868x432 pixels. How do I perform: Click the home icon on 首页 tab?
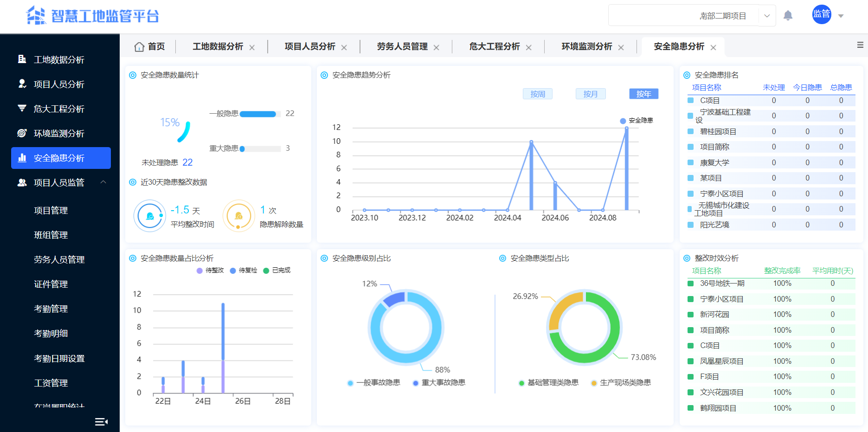point(140,46)
